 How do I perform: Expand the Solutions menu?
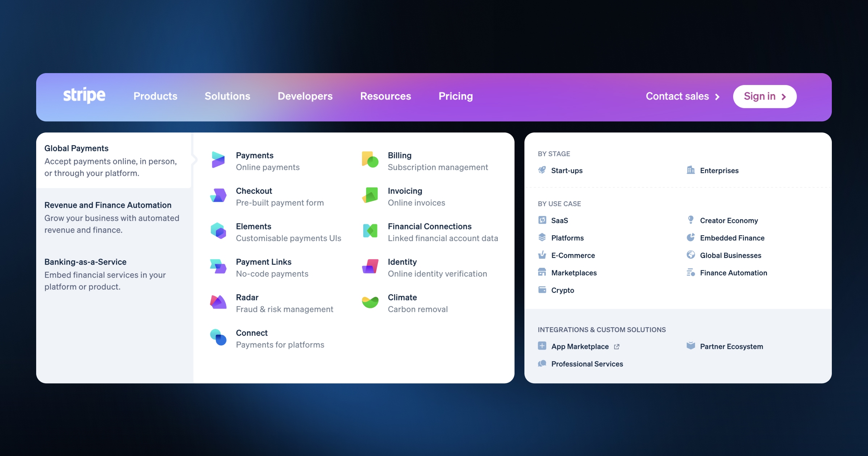coord(227,96)
